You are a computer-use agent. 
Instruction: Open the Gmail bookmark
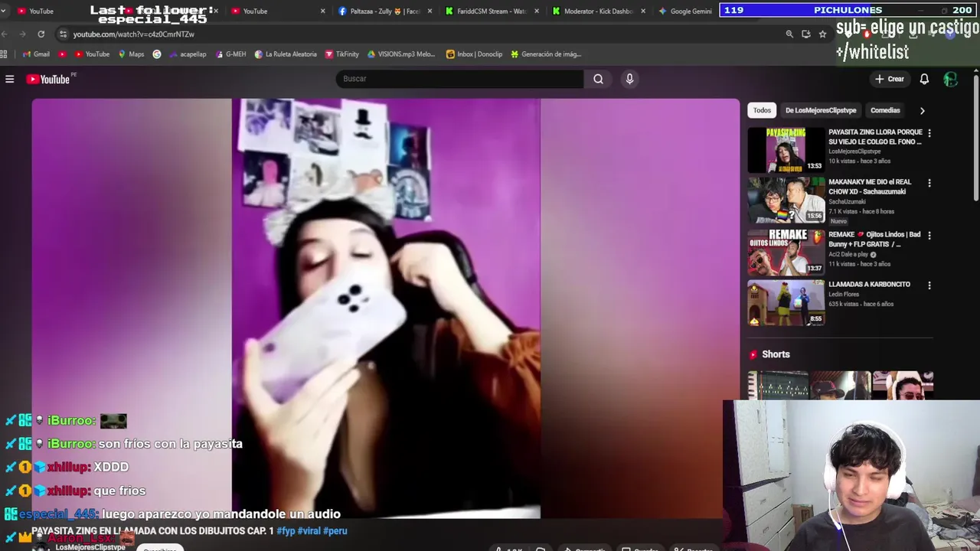point(37,54)
